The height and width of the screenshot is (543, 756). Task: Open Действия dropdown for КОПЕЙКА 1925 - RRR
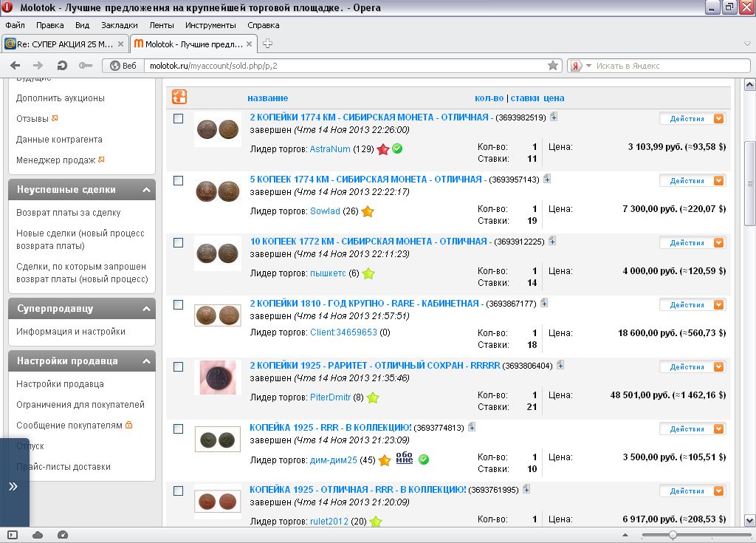693,428
